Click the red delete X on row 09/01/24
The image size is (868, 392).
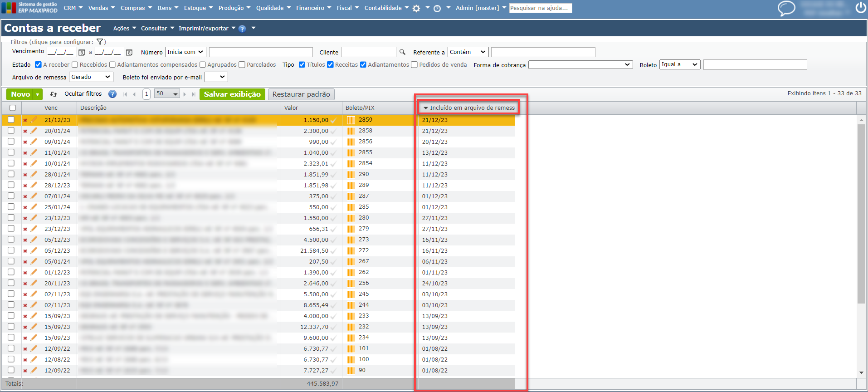click(x=25, y=142)
